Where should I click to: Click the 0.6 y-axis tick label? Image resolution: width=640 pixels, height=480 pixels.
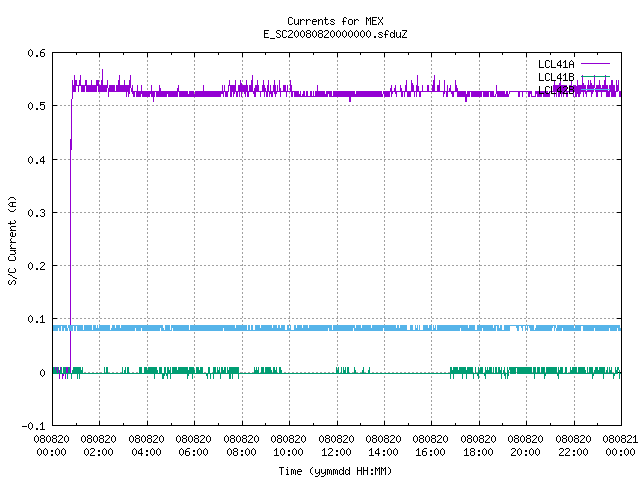[37, 53]
